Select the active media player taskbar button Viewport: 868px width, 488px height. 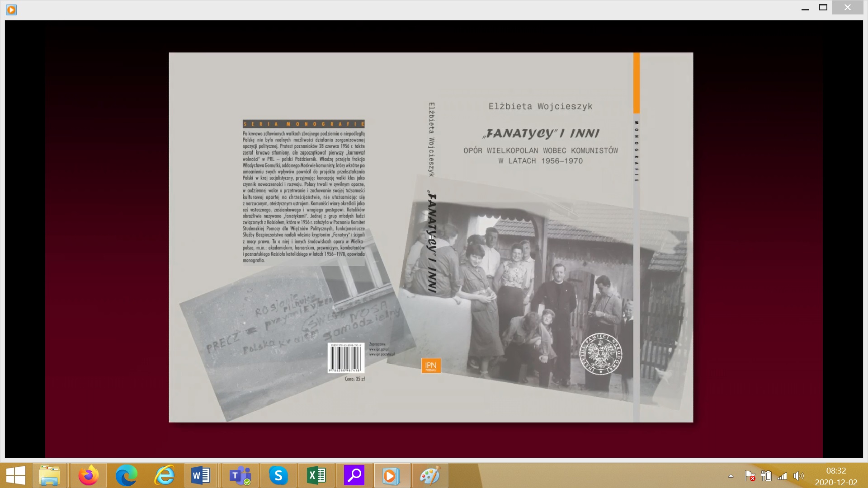pos(392,475)
